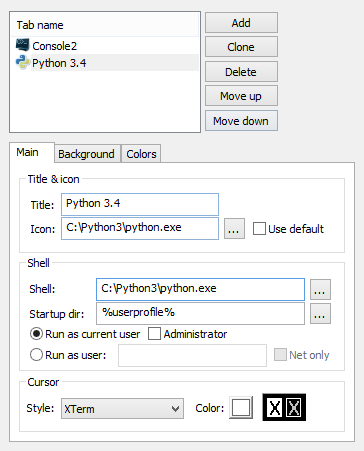Viewport: 364px width, 451px height.
Task: Browse for the Startup directory
Action: click(320, 314)
